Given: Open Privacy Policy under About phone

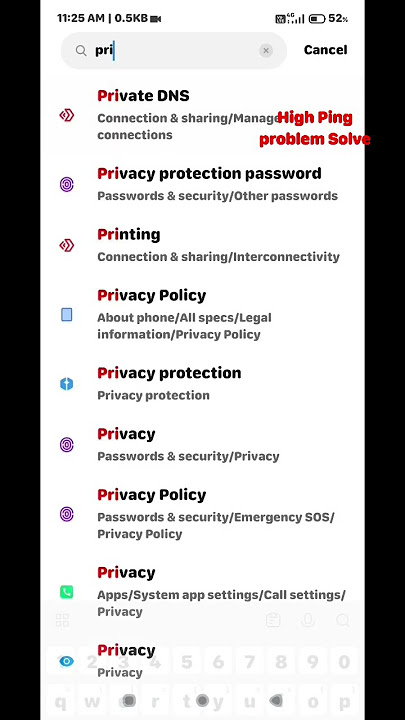Looking at the screenshot, I should 202,315.
